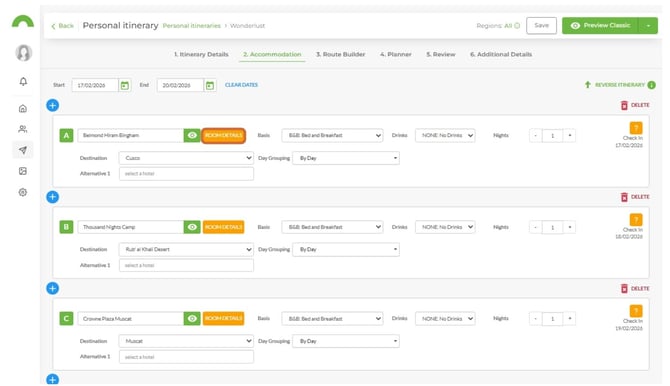
Task: Click the reverse itinerary info icon
Action: click(x=651, y=85)
